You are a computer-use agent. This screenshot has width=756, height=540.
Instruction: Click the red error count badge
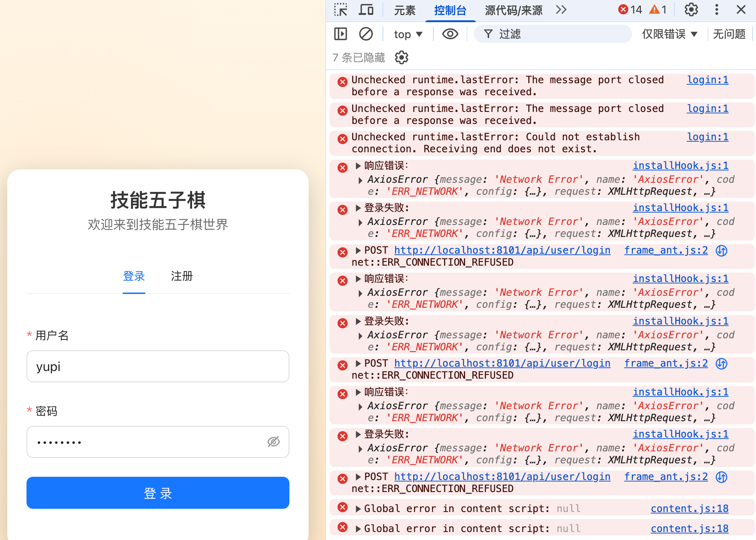(x=630, y=10)
